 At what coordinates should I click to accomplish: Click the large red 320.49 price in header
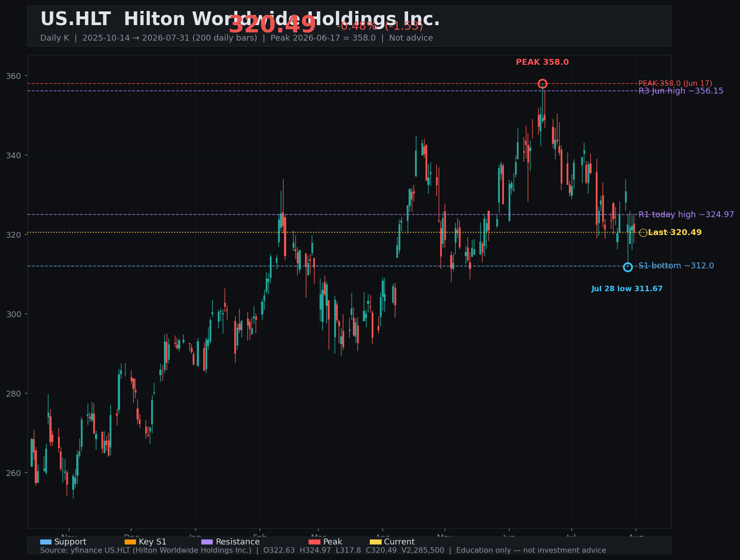(272, 25)
